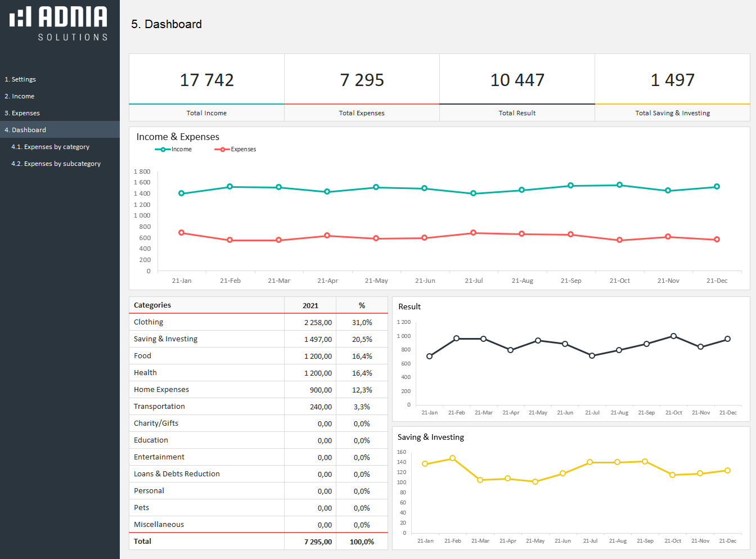This screenshot has height=559, width=756.
Task: Select the 21-Oct income data point
Action: click(619, 185)
